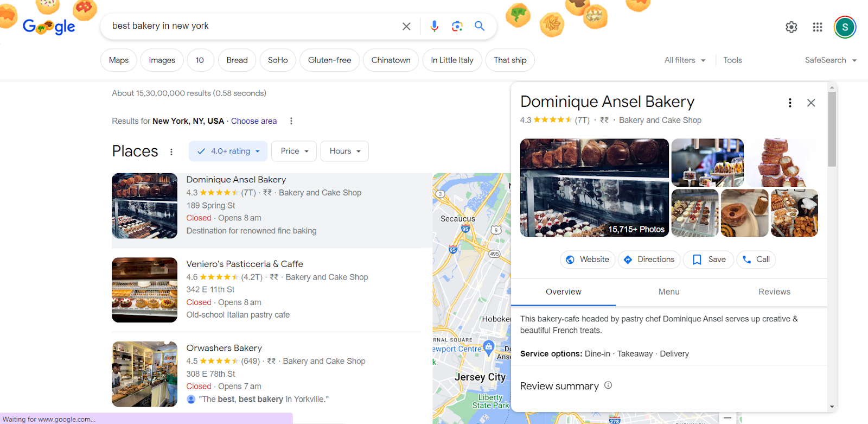Select the That ship chip
The height and width of the screenshot is (424, 868).
[510, 60]
